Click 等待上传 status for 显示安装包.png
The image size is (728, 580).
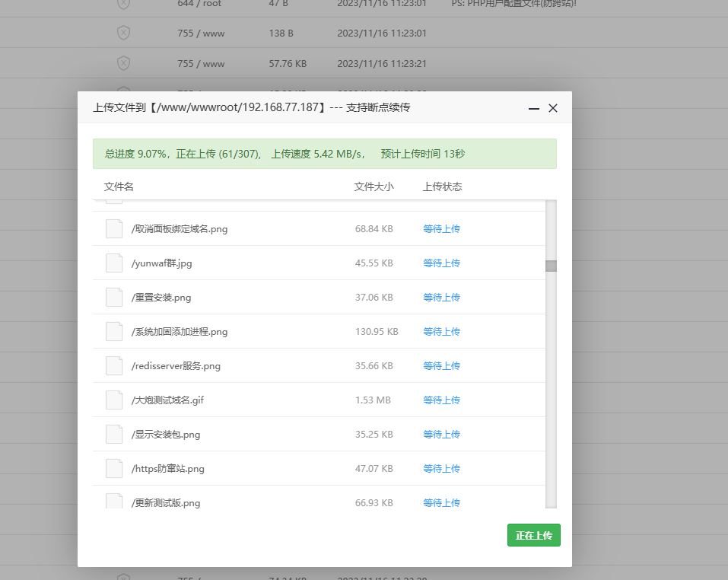[441, 434]
